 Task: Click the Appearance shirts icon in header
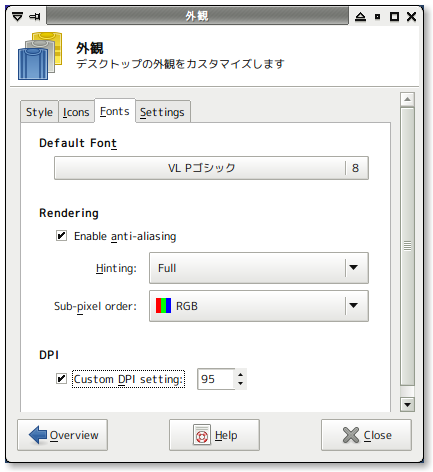40,56
